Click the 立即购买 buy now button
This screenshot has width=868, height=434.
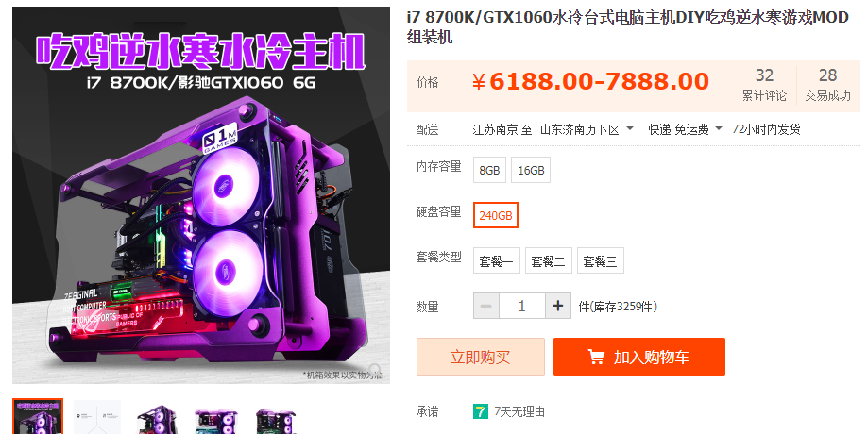click(x=481, y=357)
